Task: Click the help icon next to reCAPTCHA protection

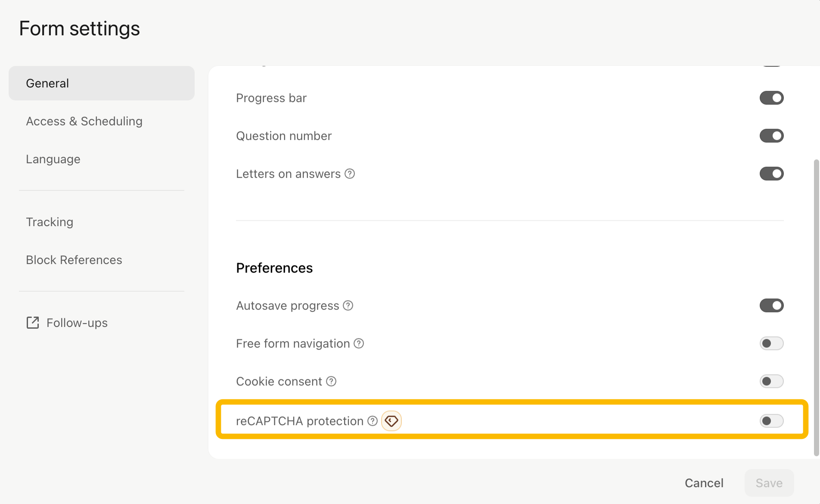Action: pyautogui.click(x=373, y=421)
